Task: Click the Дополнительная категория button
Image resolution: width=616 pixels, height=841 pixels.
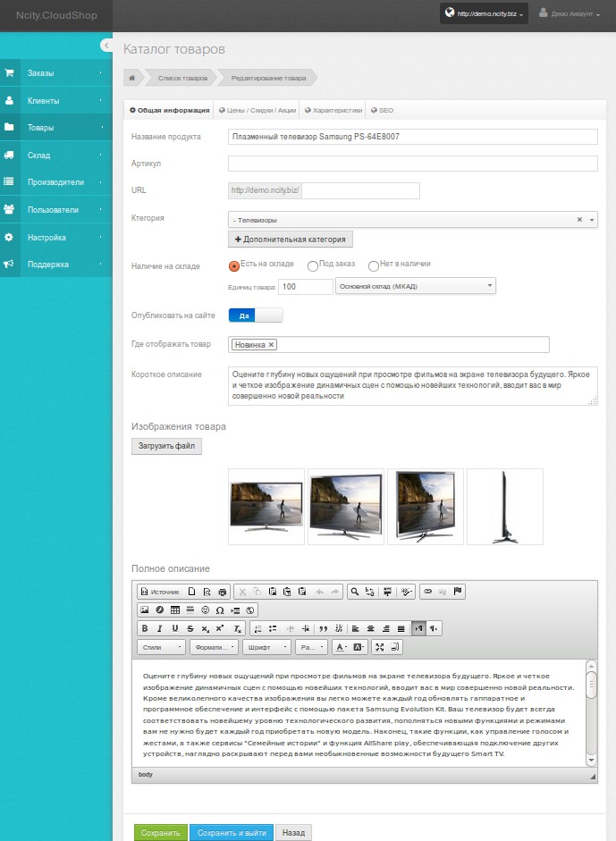Action: [291, 240]
